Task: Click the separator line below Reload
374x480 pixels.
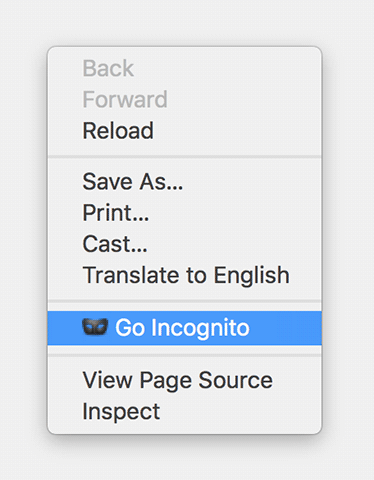Action: [185, 156]
